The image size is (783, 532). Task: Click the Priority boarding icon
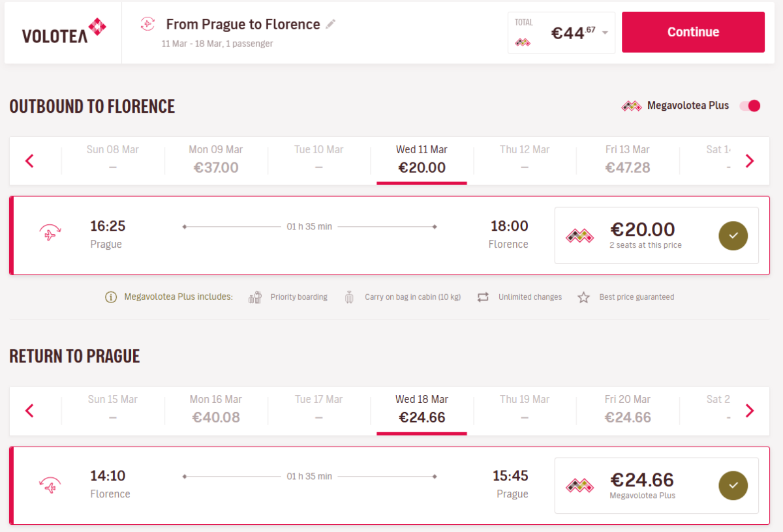point(255,297)
